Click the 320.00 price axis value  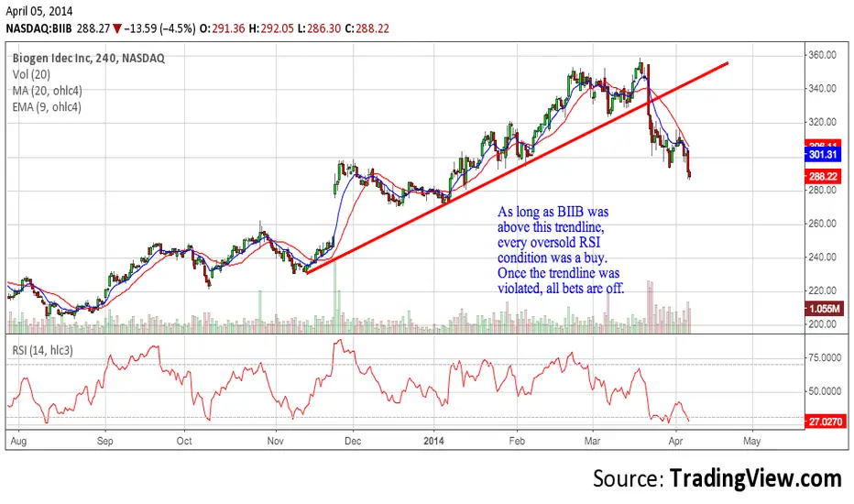click(823, 122)
